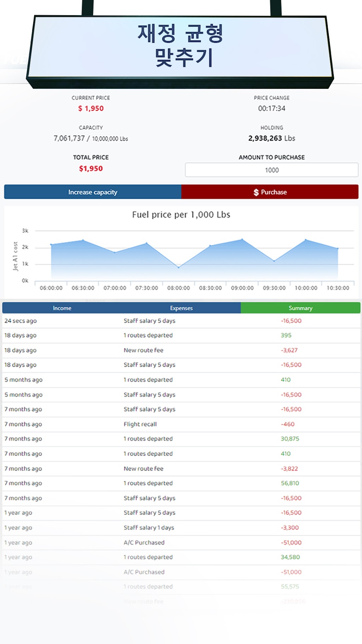362x644 pixels.
Task: Open the Expenses tab
Action: pyautogui.click(x=181, y=308)
